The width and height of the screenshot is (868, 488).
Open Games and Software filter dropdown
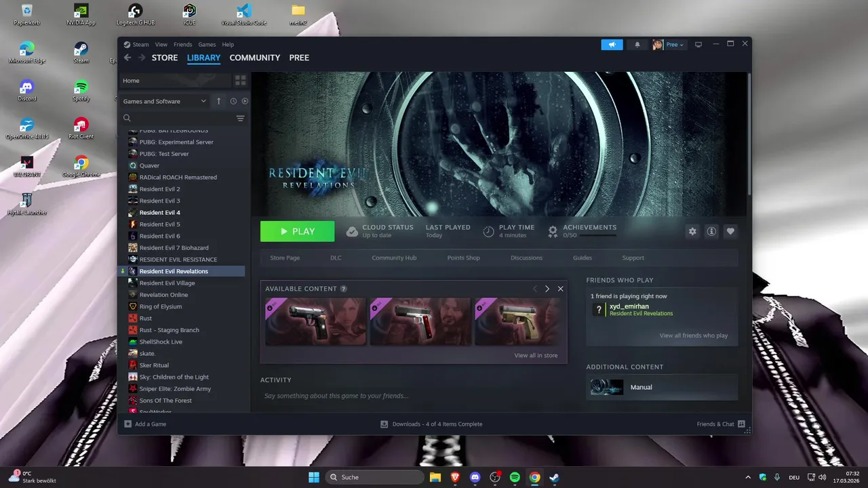tap(165, 101)
